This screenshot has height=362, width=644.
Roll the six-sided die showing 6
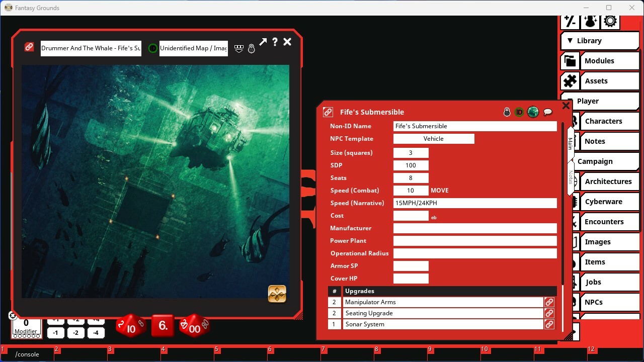point(163,326)
